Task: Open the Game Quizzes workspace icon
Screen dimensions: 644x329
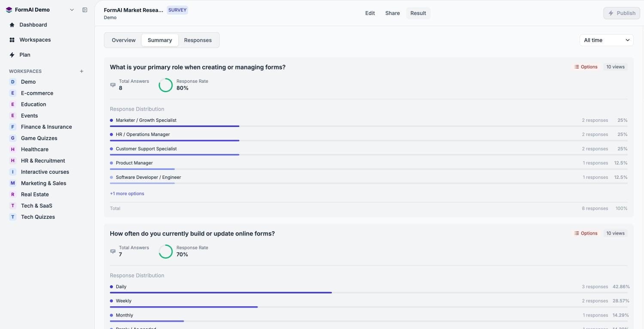Action: [12, 138]
